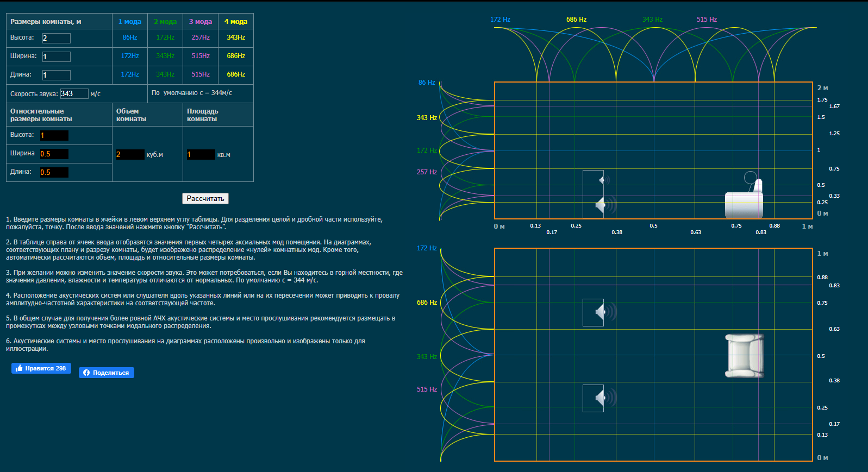This screenshot has width=868, height=472.
Task: Click 515Hz in the Длина row
Action: click(x=201, y=74)
